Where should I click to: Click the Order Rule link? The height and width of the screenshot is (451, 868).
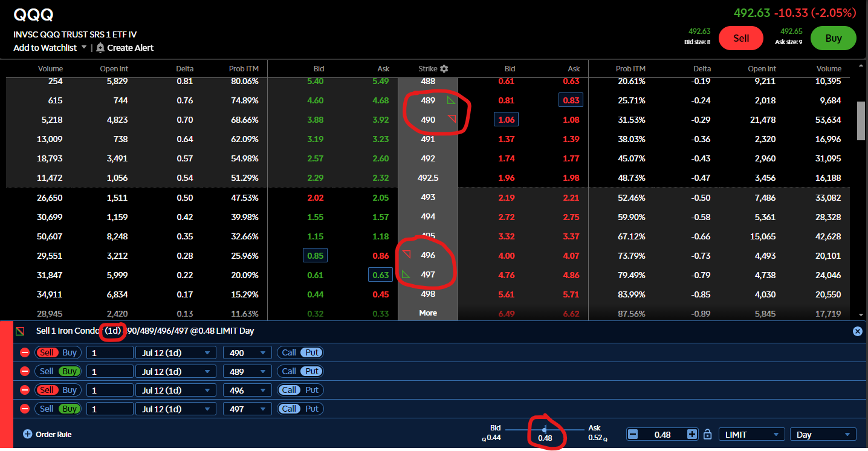[x=53, y=434]
